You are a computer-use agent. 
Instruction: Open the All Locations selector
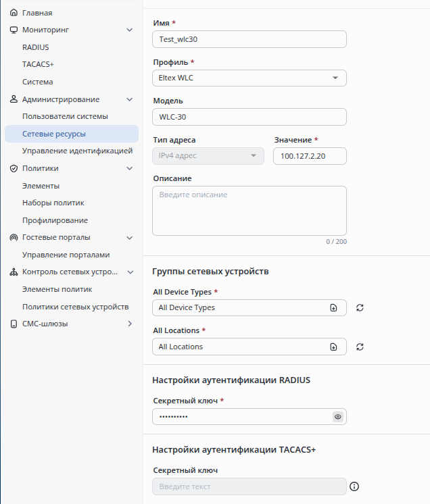pos(333,347)
